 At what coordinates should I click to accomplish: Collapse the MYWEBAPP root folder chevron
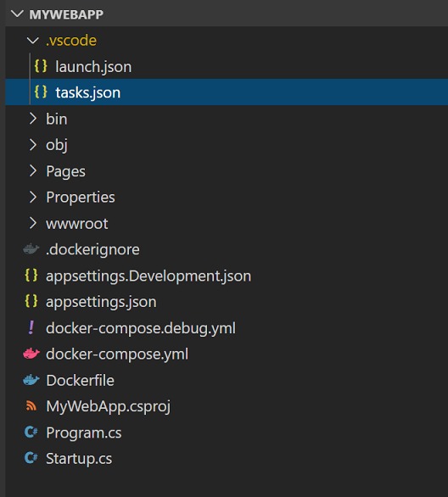point(17,14)
